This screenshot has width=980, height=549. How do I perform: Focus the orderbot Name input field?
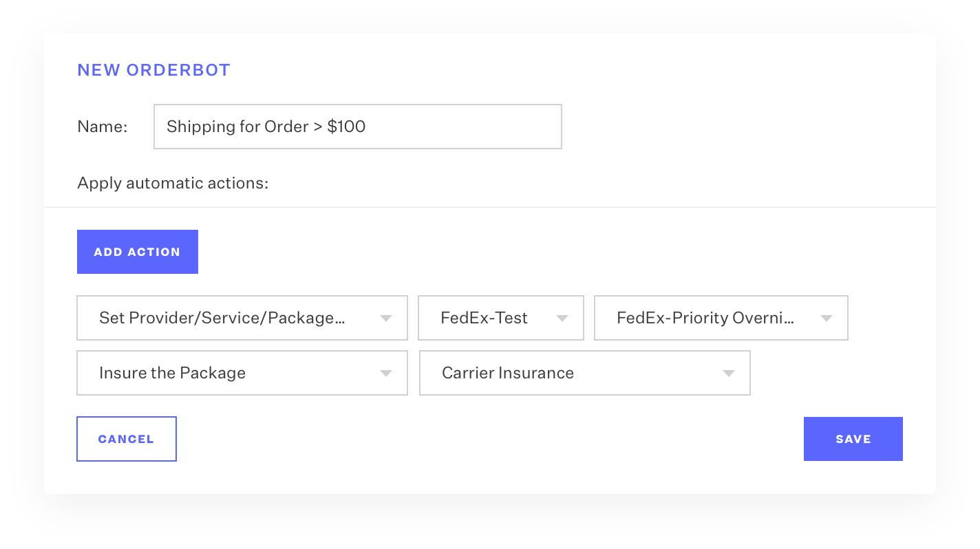[x=358, y=127]
